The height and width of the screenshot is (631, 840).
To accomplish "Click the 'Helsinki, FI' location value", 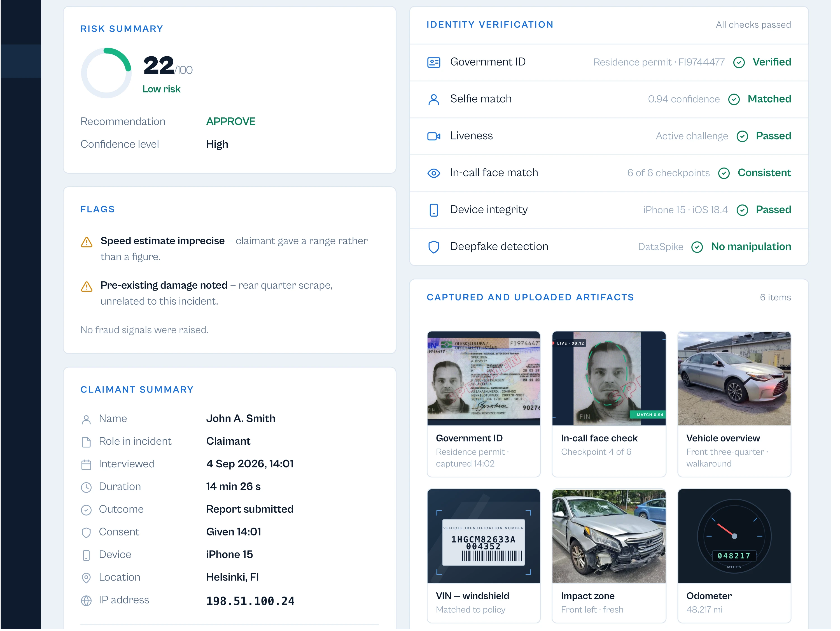I will [232, 577].
